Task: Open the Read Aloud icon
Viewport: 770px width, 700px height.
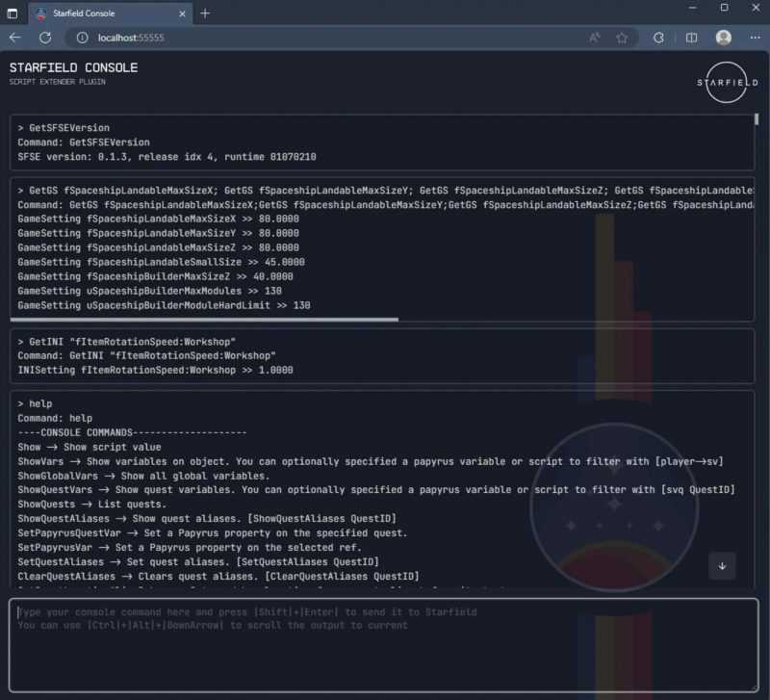Action: click(x=594, y=38)
